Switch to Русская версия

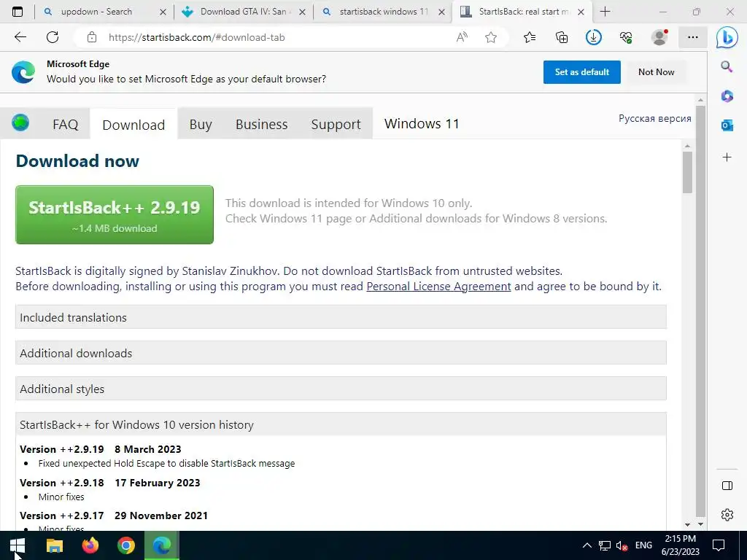pos(654,118)
